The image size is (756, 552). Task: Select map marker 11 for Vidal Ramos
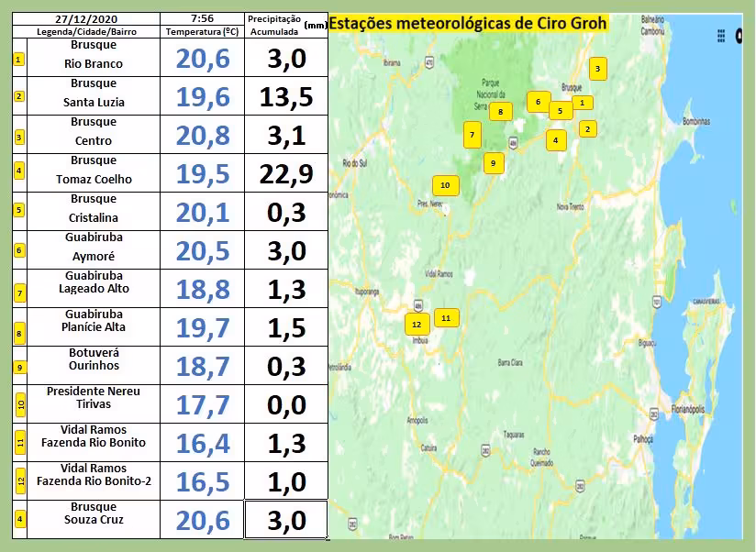[446, 318]
